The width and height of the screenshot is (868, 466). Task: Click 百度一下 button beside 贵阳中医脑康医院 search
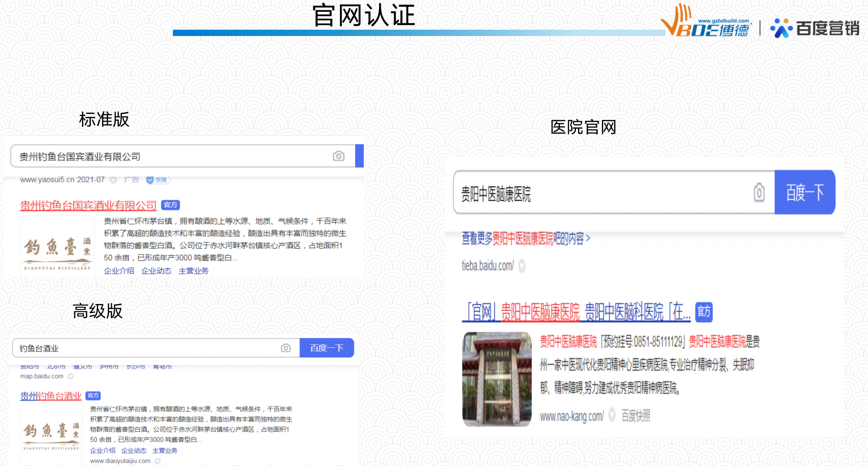[805, 193]
